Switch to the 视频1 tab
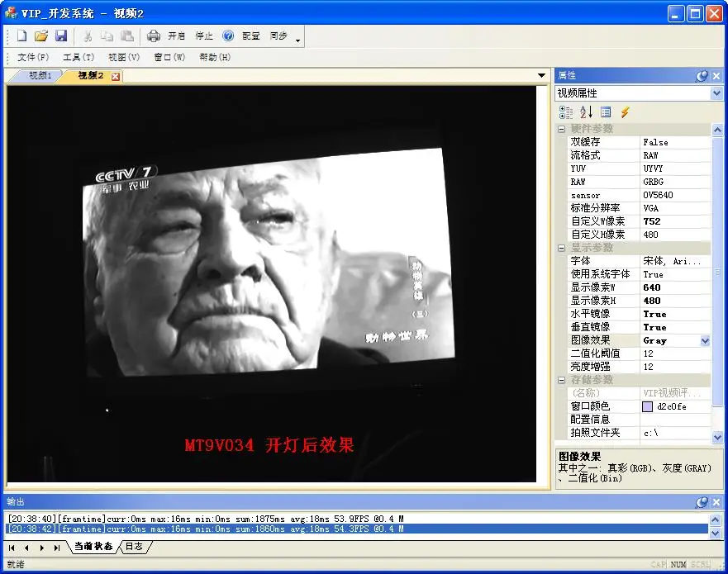The height and width of the screenshot is (574, 728). tap(40, 76)
